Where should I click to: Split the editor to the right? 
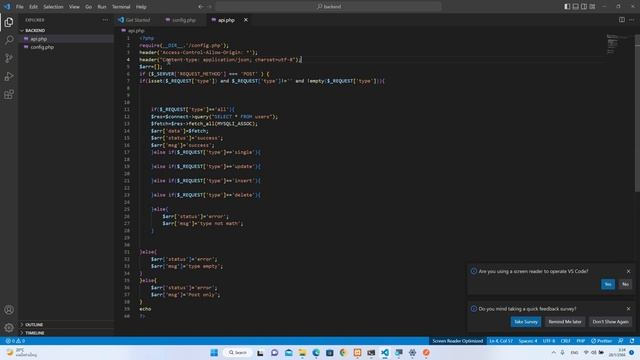pos(622,20)
